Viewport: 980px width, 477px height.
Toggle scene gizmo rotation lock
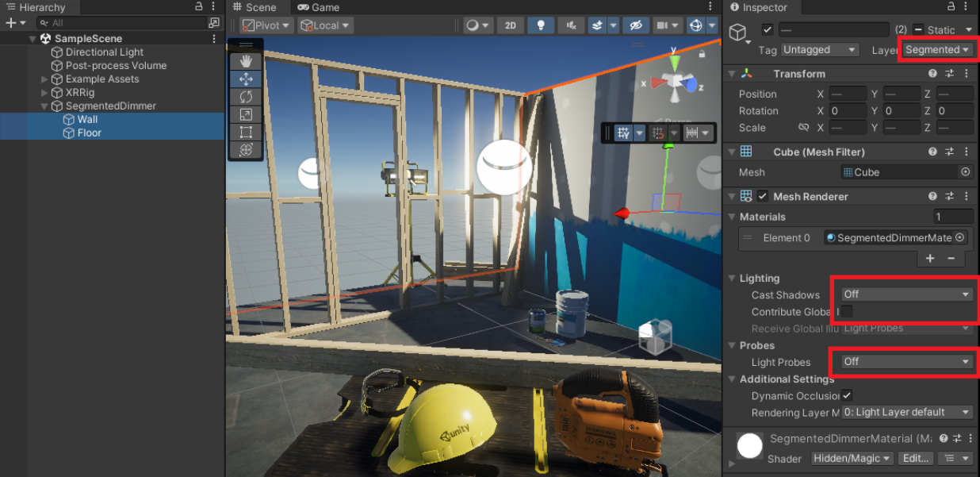coord(703,53)
